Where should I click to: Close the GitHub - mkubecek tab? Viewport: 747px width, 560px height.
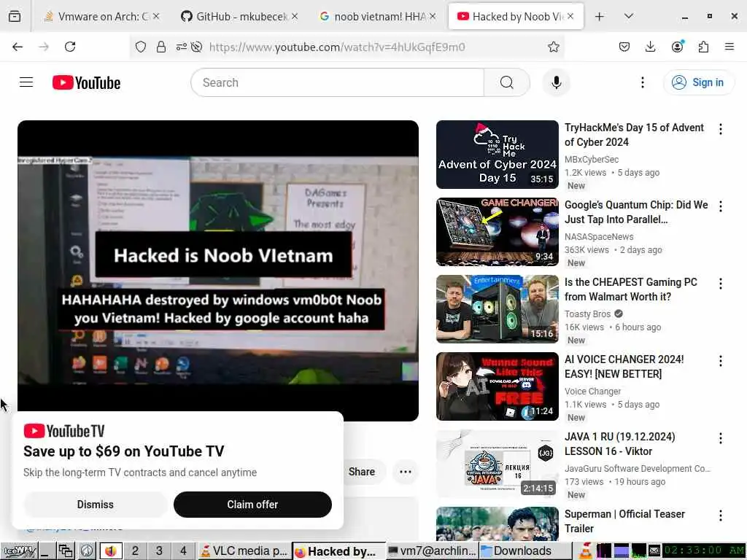tap(295, 17)
